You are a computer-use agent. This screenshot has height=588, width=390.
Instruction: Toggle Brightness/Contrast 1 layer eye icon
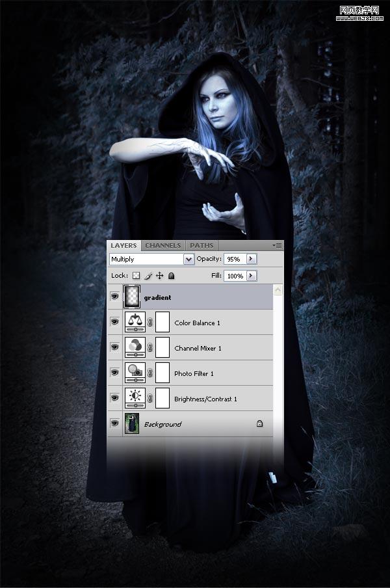point(114,398)
